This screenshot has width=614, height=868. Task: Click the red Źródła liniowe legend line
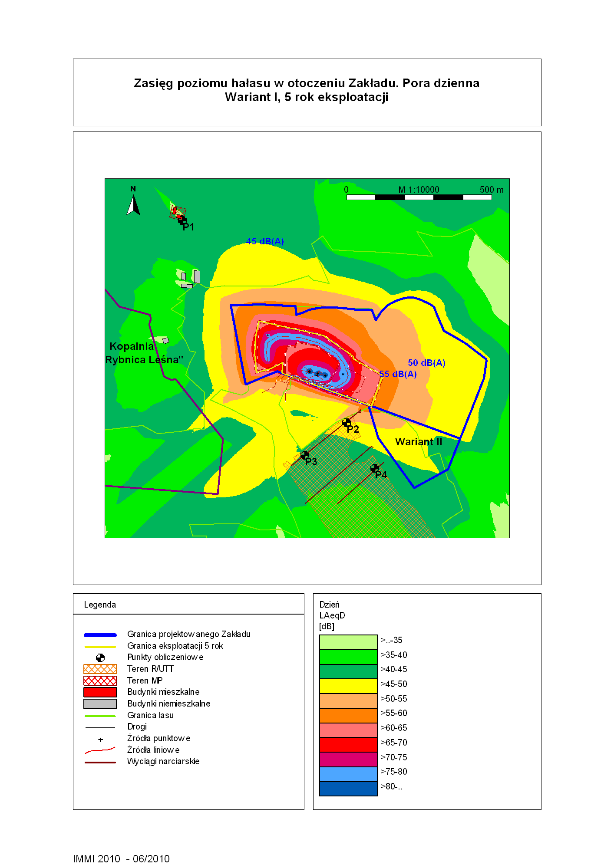[x=100, y=750]
